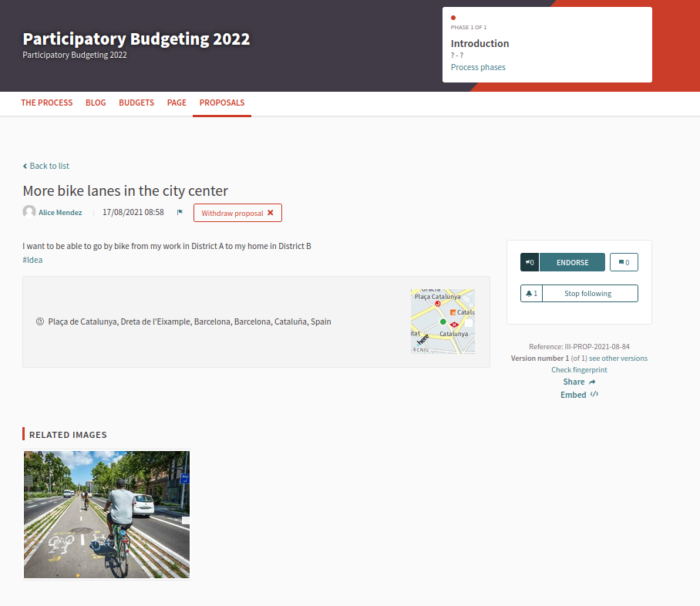Stop following this proposal

coord(590,294)
